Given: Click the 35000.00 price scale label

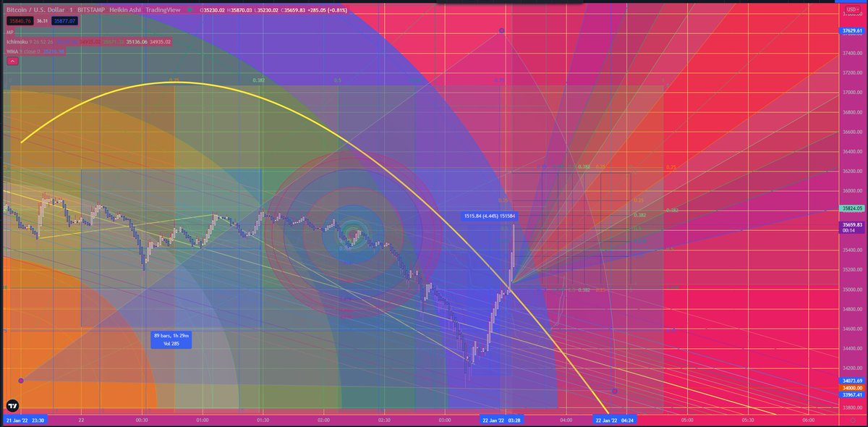Looking at the screenshot, I should (x=851, y=289).
